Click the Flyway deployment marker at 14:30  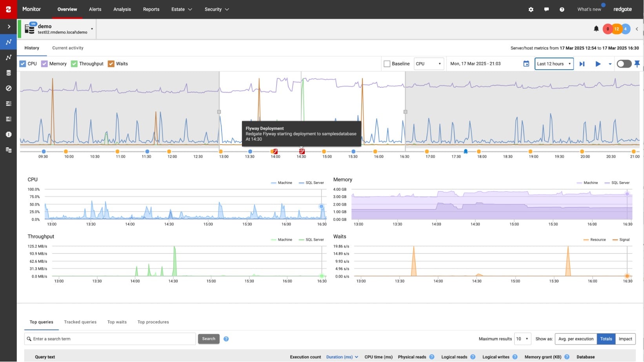coord(302,151)
